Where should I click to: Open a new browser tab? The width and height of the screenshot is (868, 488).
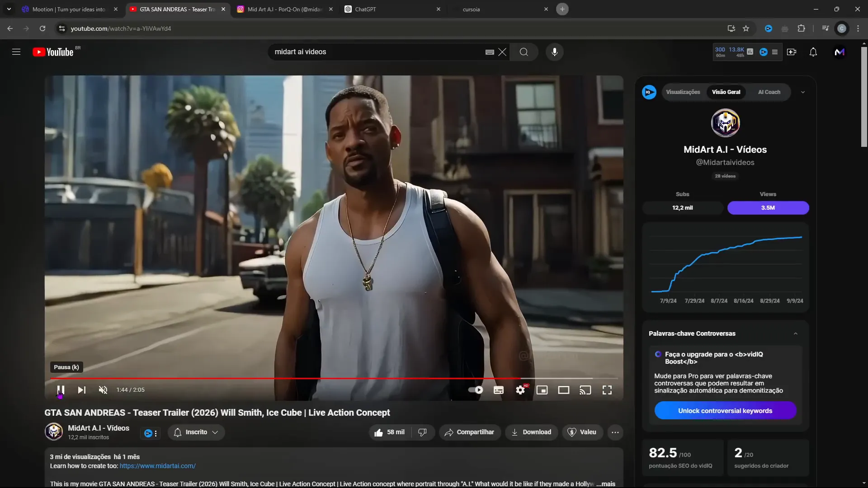point(562,9)
